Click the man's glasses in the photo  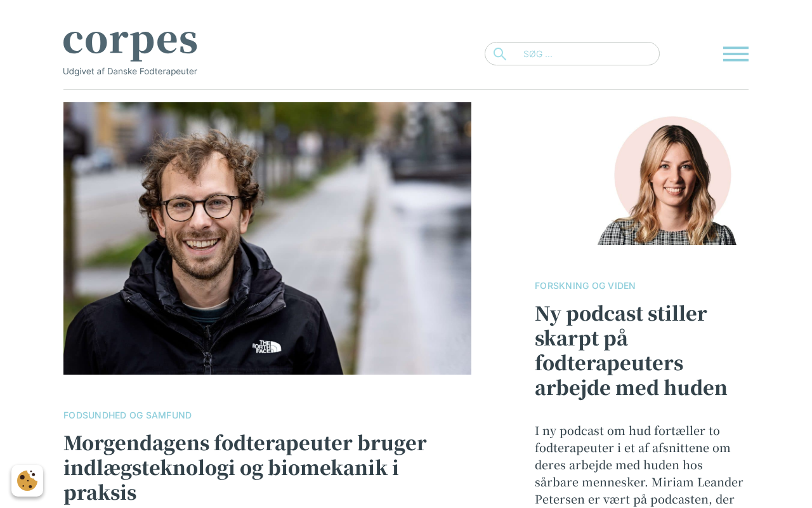click(200, 207)
